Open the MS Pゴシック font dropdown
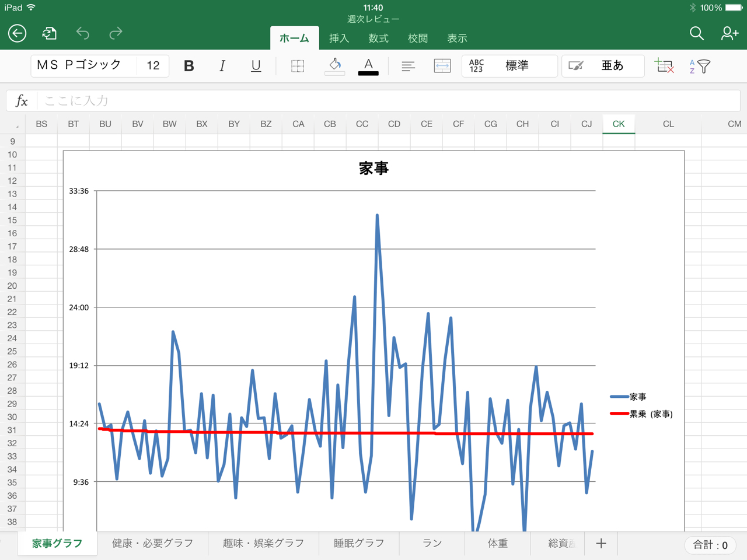This screenshot has height=560, width=747. (83, 65)
